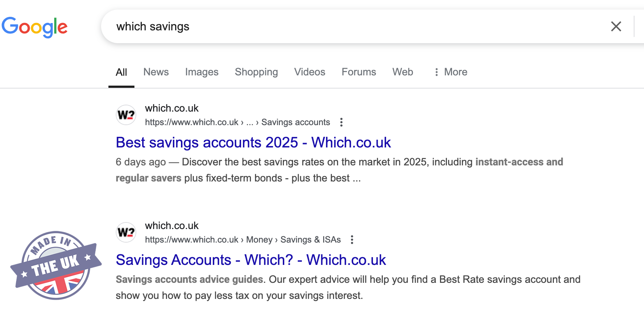Switch to the Images tab
This screenshot has height=311, width=644.
(x=202, y=72)
